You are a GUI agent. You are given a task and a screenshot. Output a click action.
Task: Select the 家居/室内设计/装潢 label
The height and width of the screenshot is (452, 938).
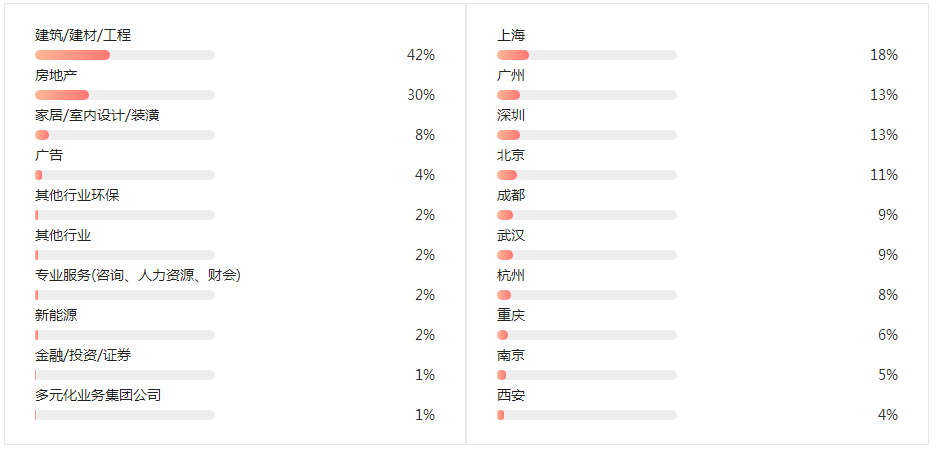[97, 116]
